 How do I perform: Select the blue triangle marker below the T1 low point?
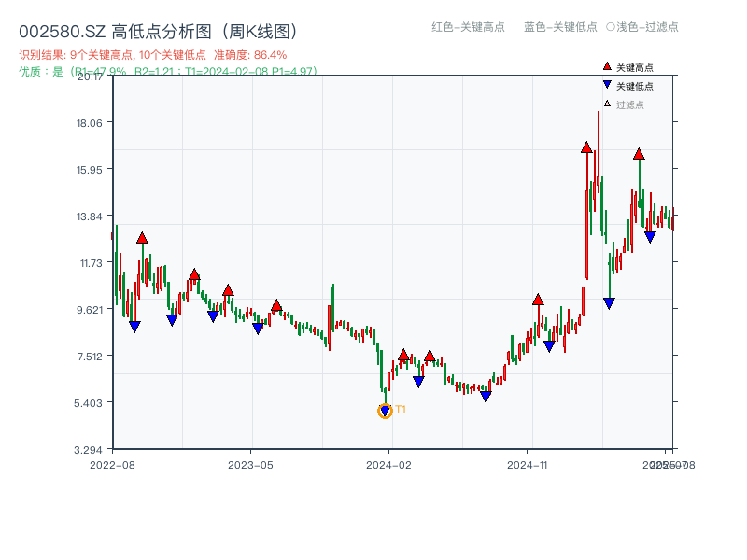coord(385,409)
